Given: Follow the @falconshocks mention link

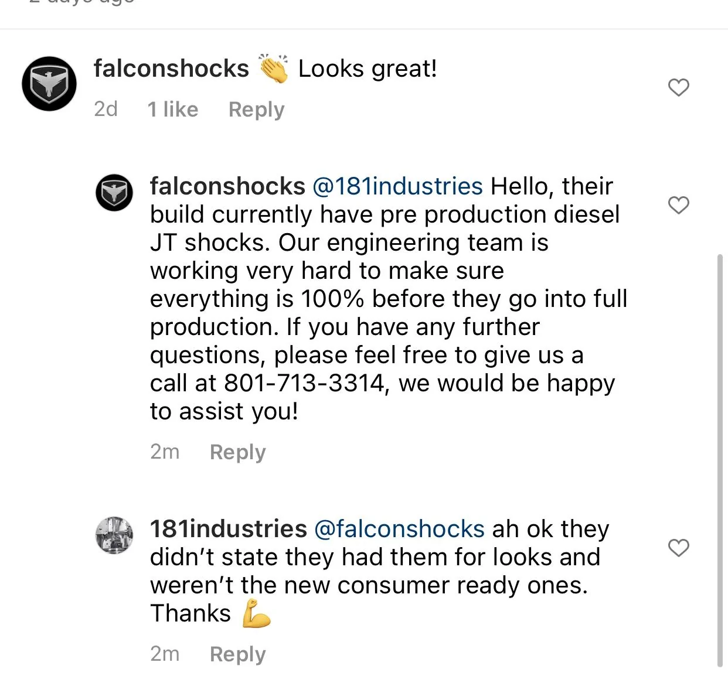Looking at the screenshot, I should (399, 529).
